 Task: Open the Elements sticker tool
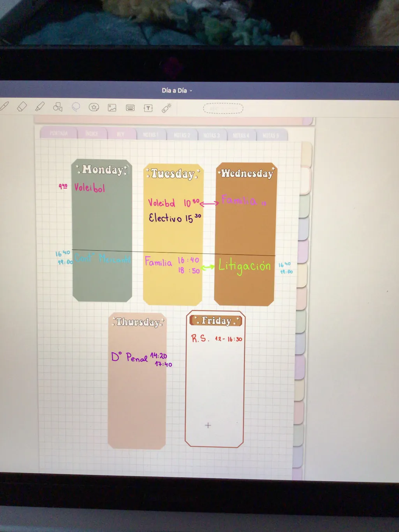click(94, 107)
